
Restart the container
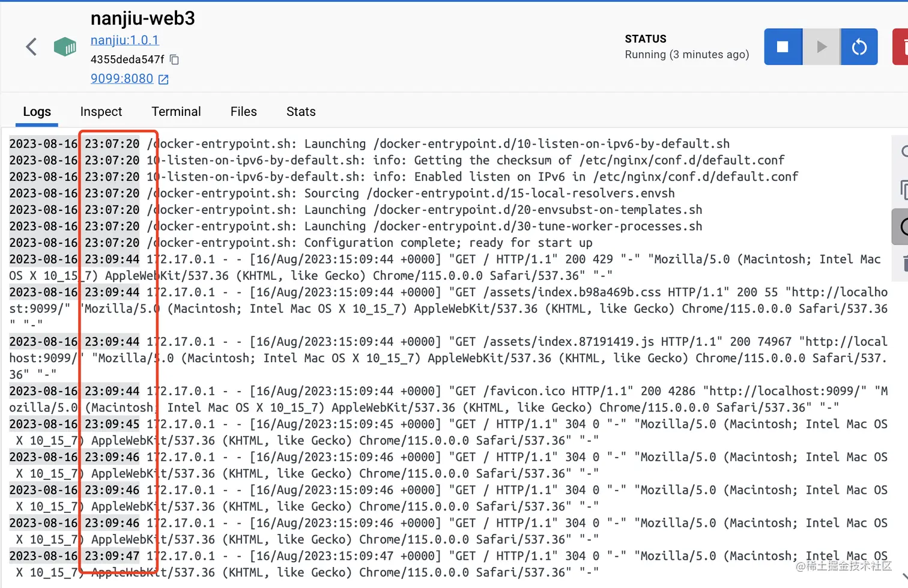tap(859, 47)
